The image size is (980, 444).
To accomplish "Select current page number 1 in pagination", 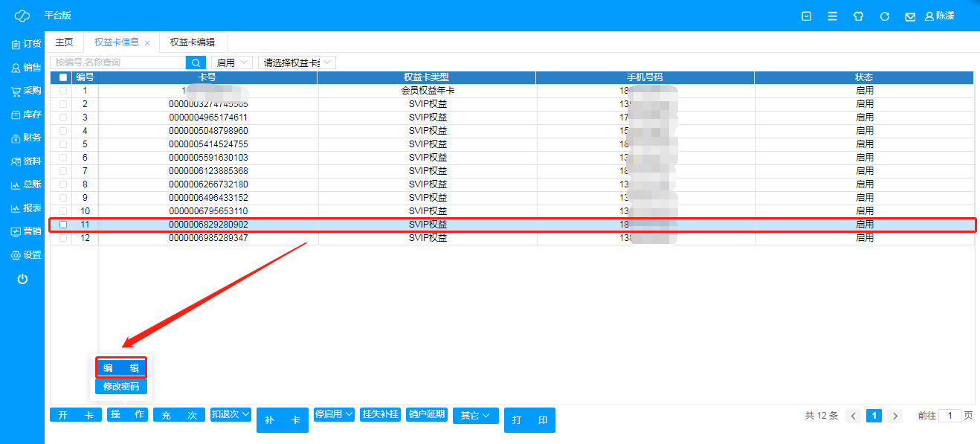I will point(874,416).
